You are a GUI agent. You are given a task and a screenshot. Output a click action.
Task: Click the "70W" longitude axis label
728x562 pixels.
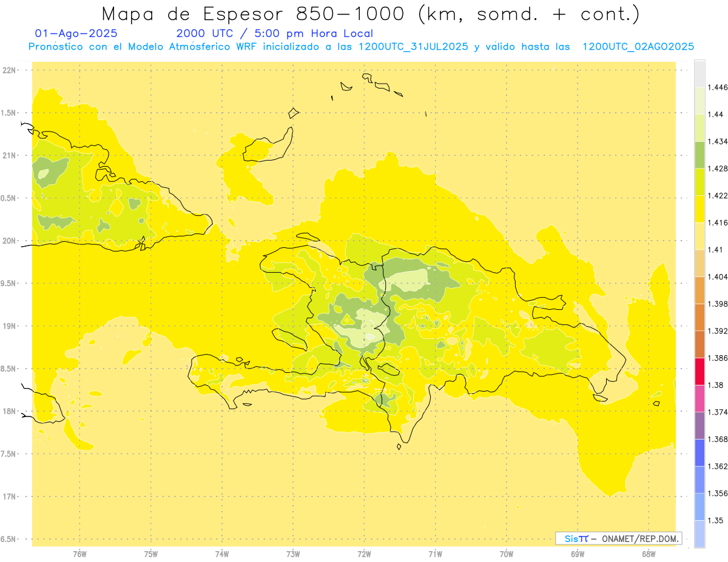point(507,554)
